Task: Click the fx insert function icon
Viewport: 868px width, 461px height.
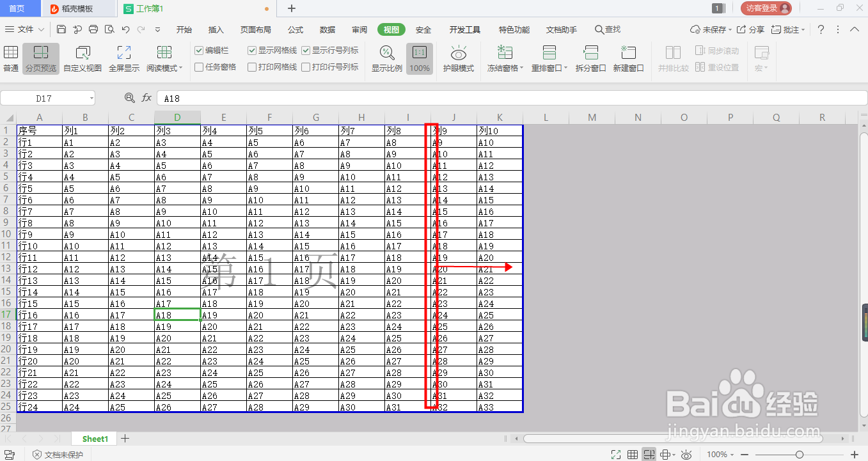Action: point(146,98)
